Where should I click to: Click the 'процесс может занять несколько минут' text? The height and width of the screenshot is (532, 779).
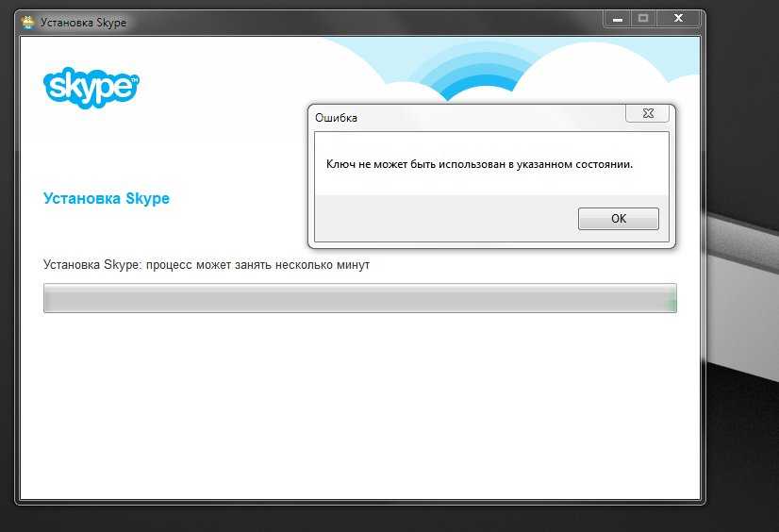point(257,265)
